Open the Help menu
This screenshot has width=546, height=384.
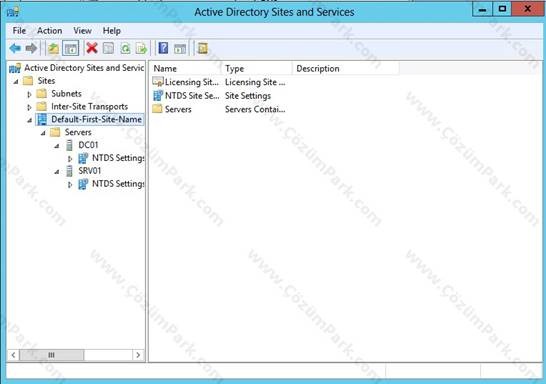111,31
